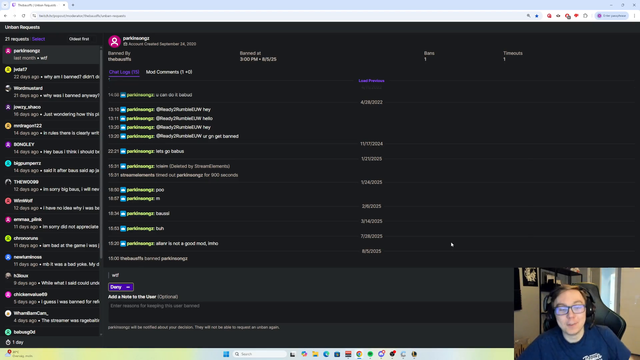Open WimWolf unban request
The image size is (640, 360).
coord(51,204)
